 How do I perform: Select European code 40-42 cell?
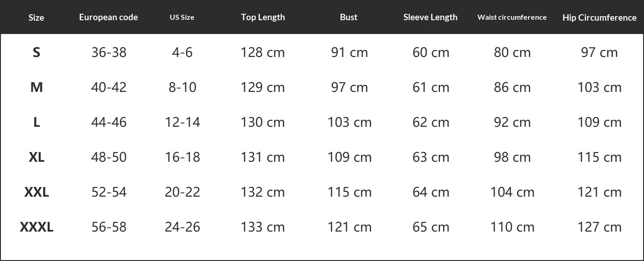coord(109,87)
